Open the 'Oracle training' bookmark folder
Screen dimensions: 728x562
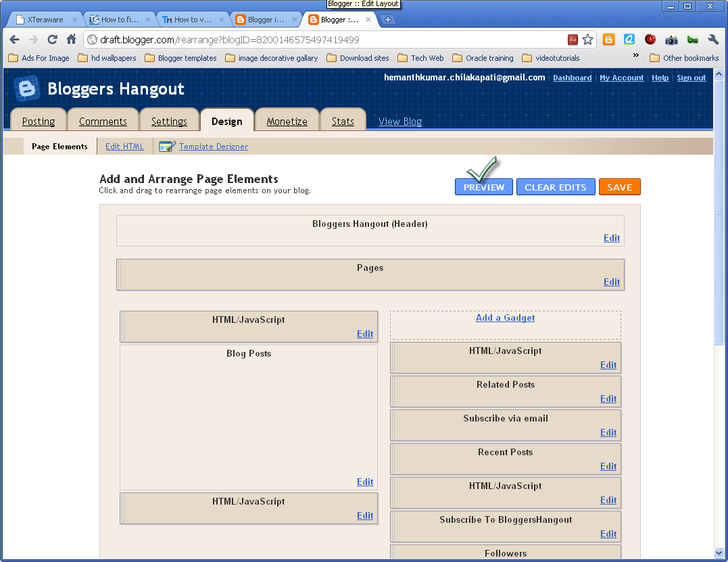pyautogui.click(x=483, y=58)
